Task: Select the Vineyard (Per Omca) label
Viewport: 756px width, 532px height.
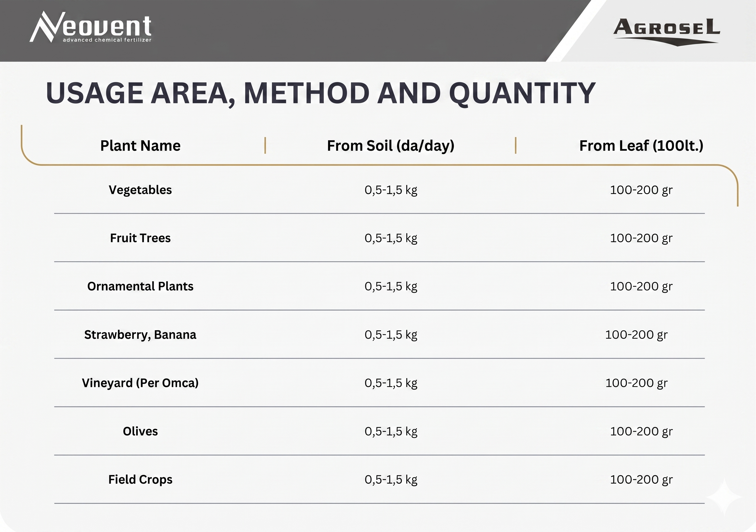Action: pyautogui.click(x=140, y=383)
